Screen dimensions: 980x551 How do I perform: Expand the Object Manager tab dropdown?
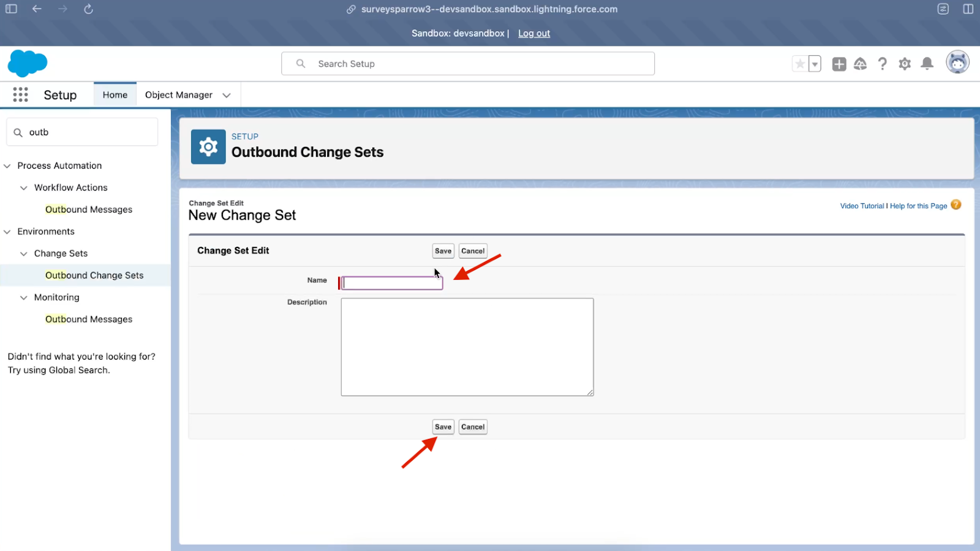(x=227, y=95)
